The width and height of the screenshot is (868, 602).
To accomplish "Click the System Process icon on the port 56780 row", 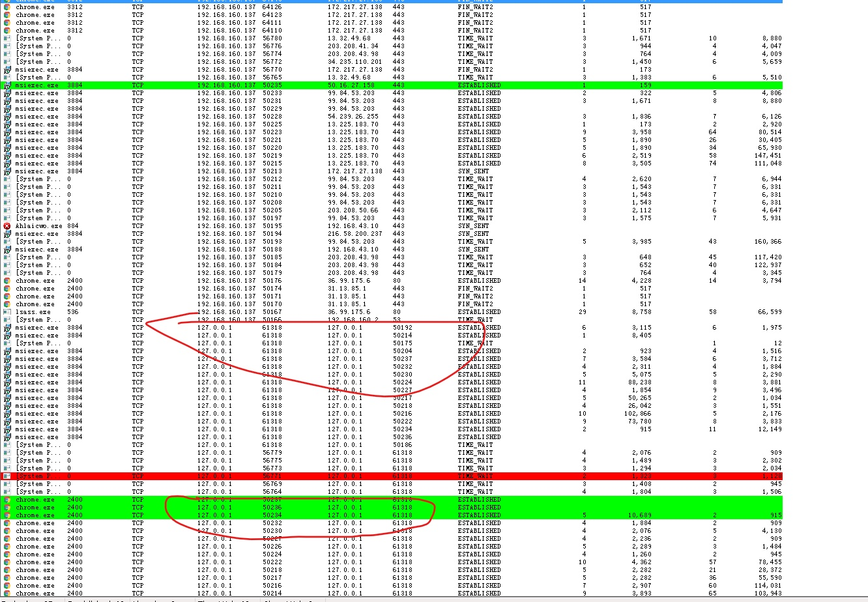I will [7, 38].
